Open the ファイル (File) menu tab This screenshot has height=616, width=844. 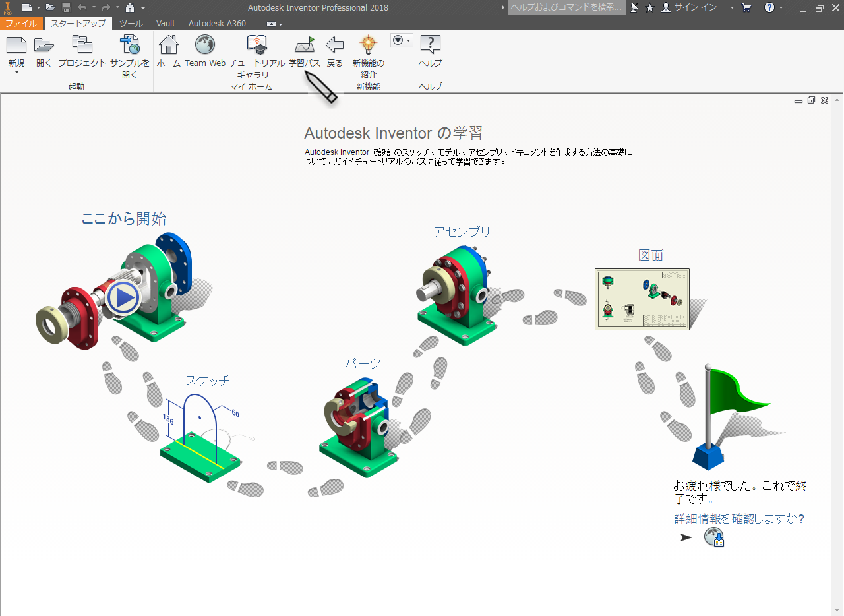[22, 24]
